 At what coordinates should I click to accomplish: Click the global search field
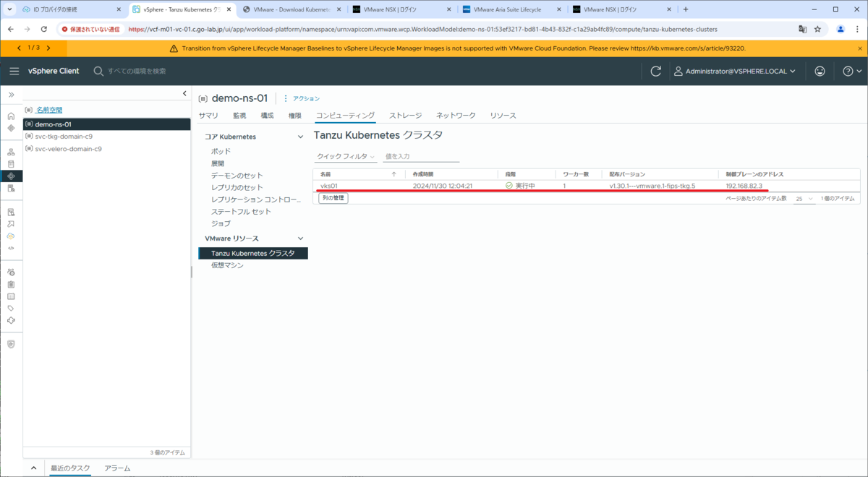pyautogui.click(x=137, y=71)
